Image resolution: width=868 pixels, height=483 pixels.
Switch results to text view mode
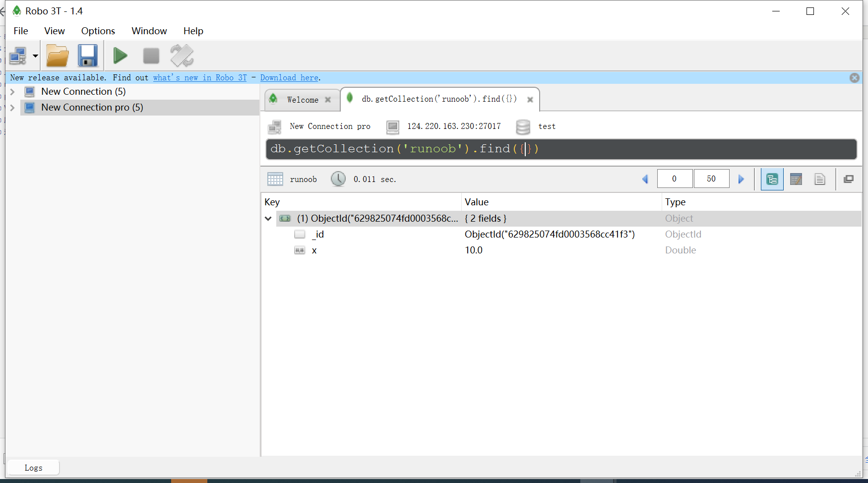(x=820, y=179)
